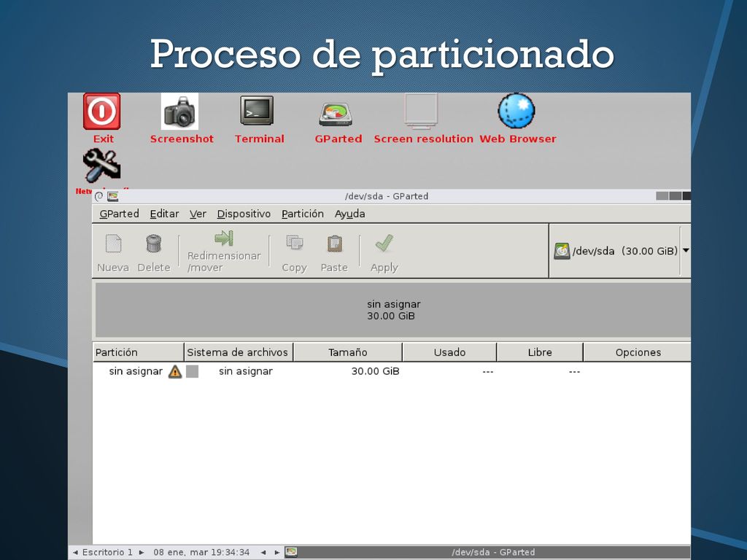The width and height of the screenshot is (747, 560).
Task: Open the GParted menu
Action: pos(119,214)
